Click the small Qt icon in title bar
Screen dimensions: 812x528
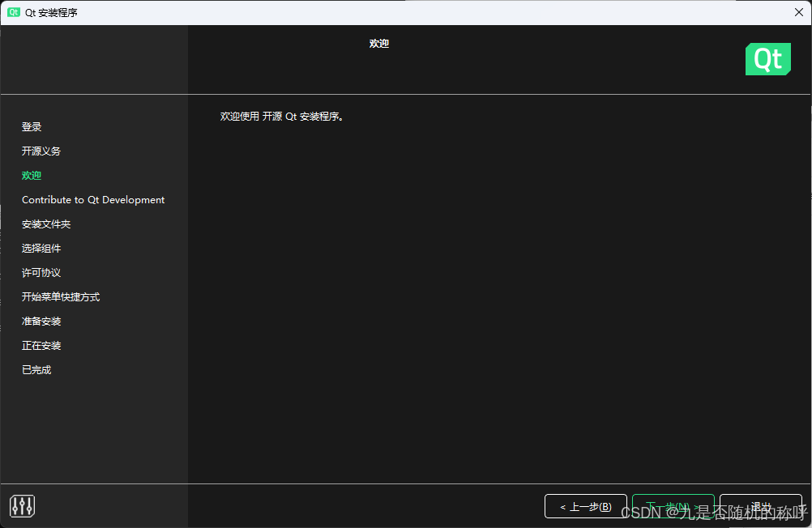[14, 12]
